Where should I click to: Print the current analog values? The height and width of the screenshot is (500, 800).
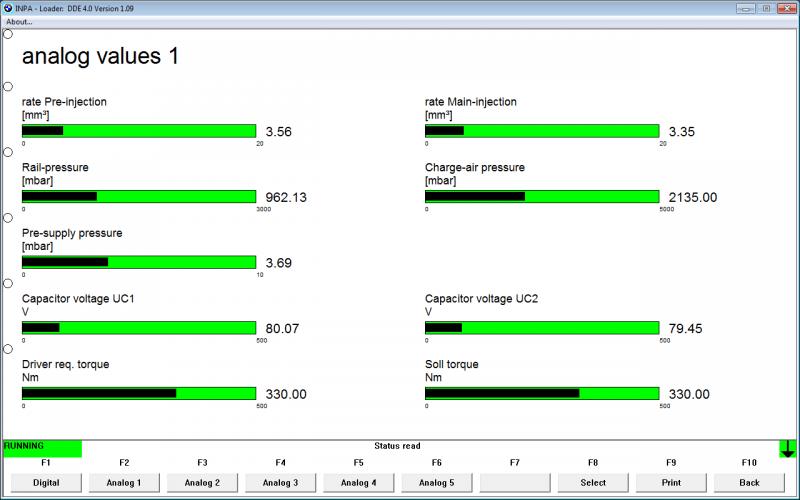pos(671,482)
